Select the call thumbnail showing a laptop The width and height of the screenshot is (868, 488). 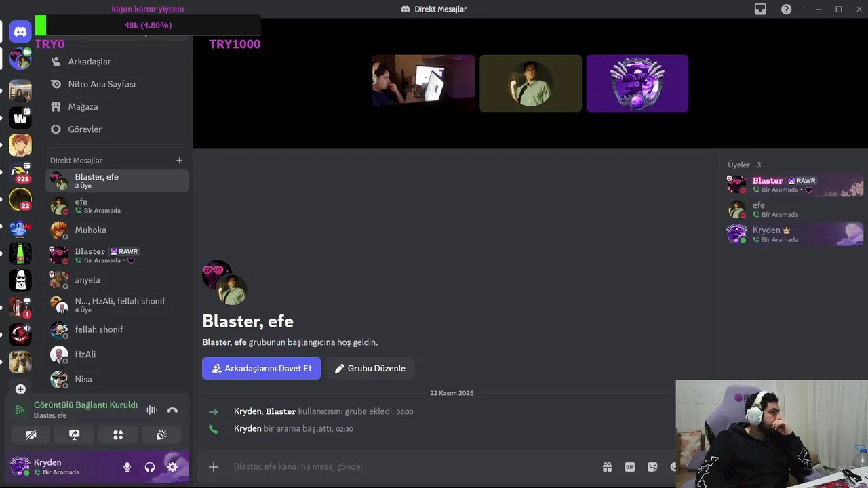coord(424,83)
